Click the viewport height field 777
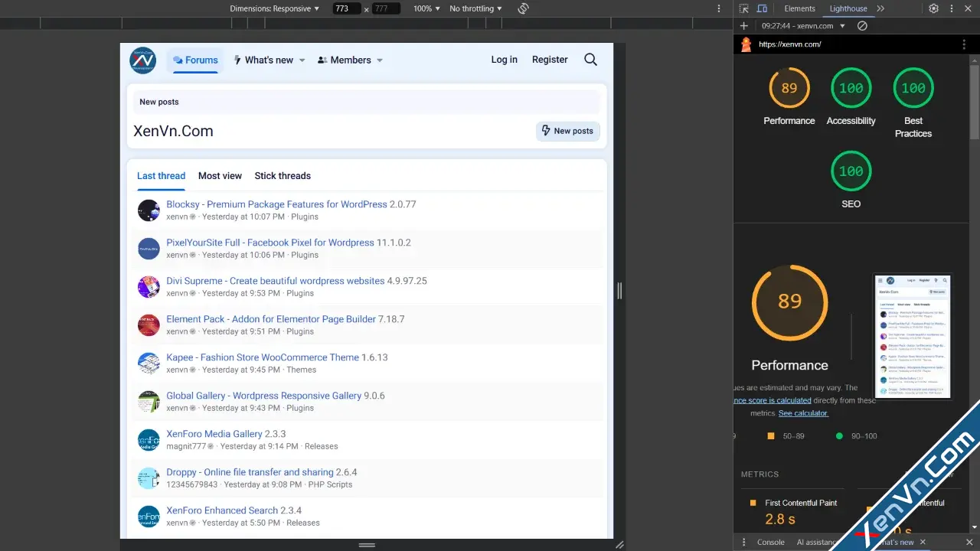Screen dimensions: 980x551 (x=387, y=8)
